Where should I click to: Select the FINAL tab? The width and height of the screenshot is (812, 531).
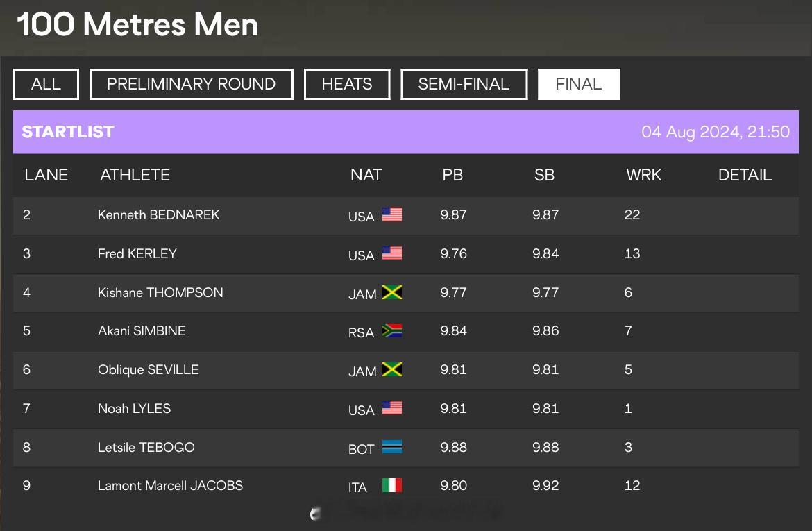click(x=579, y=84)
